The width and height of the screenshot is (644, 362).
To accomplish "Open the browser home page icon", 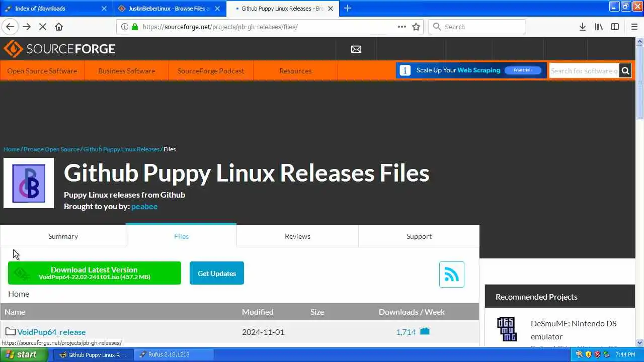I will point(59,27).
